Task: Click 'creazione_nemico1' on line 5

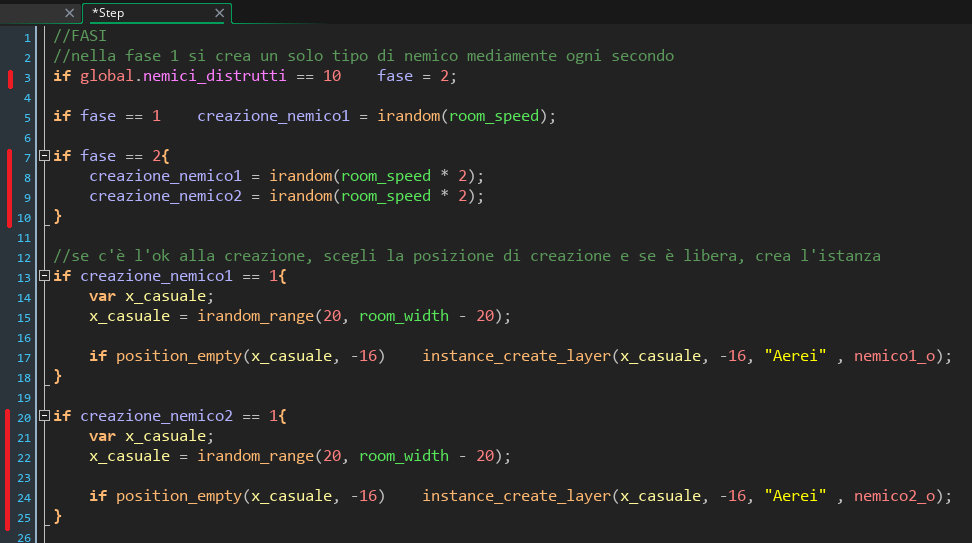Action: pos(273,116)
